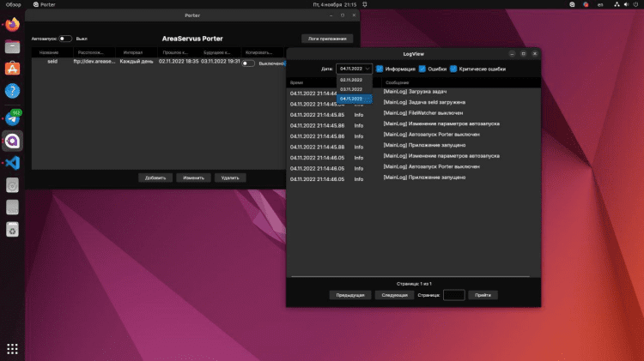Select log entry Загрузка задач

pos(415,92)
